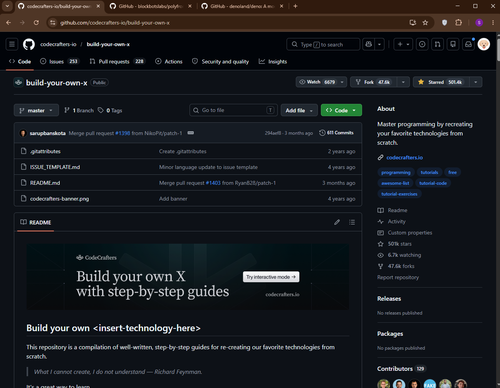Image resolution: width=500 pixels, height=388 pixels.
Task: Open the user profile avatar menu
Action: [x=484, y=44]
